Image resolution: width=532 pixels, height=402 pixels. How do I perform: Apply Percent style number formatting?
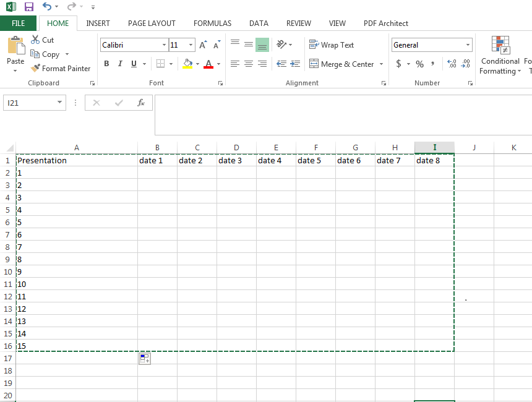coord(419,64)
